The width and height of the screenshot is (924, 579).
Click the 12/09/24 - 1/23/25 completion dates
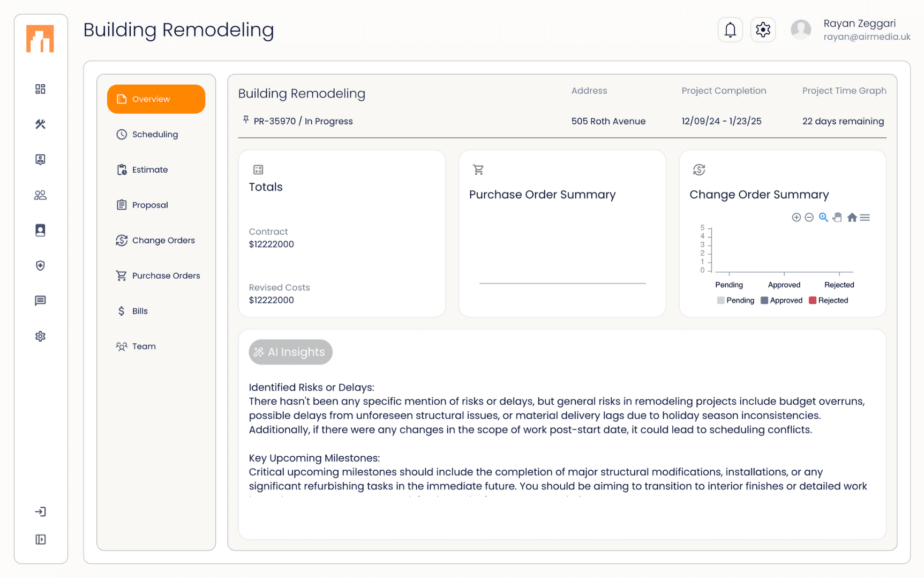coord(721,121)
